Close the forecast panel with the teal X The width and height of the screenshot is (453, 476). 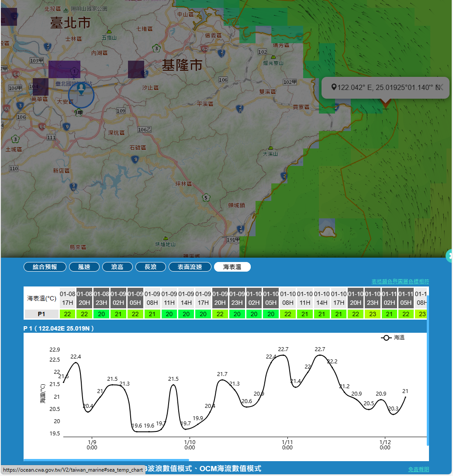click(x=450, y=256)
